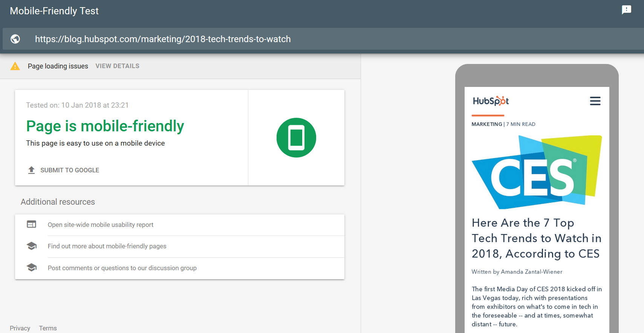Click the CES logo image in the preview

click(x=537, y=172)
